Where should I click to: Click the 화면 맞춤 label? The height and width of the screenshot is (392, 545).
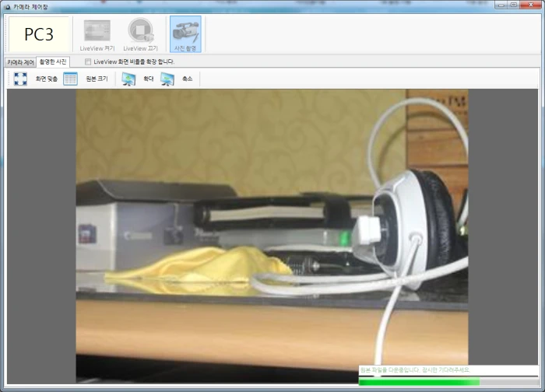pyautogui.click(x=46, y=79)
